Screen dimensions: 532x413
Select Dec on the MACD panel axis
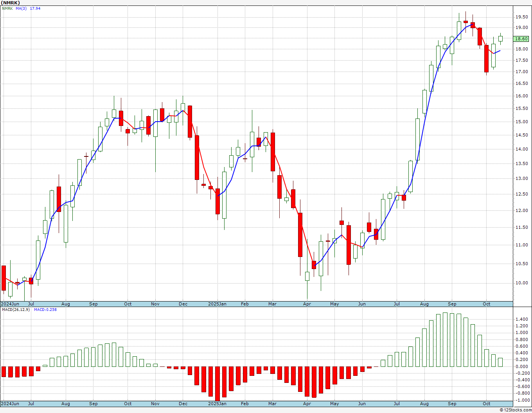click(x=183, y=404)
